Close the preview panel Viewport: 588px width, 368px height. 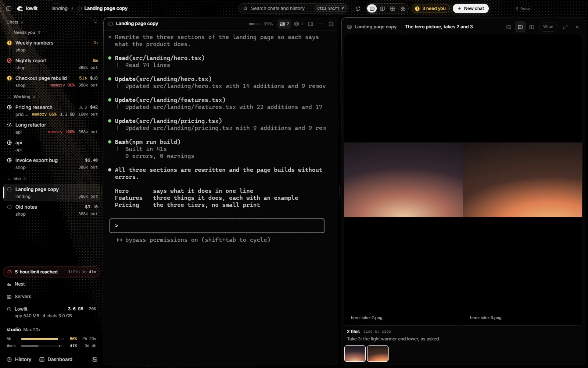pyautogui.click(x=577, y=27)
